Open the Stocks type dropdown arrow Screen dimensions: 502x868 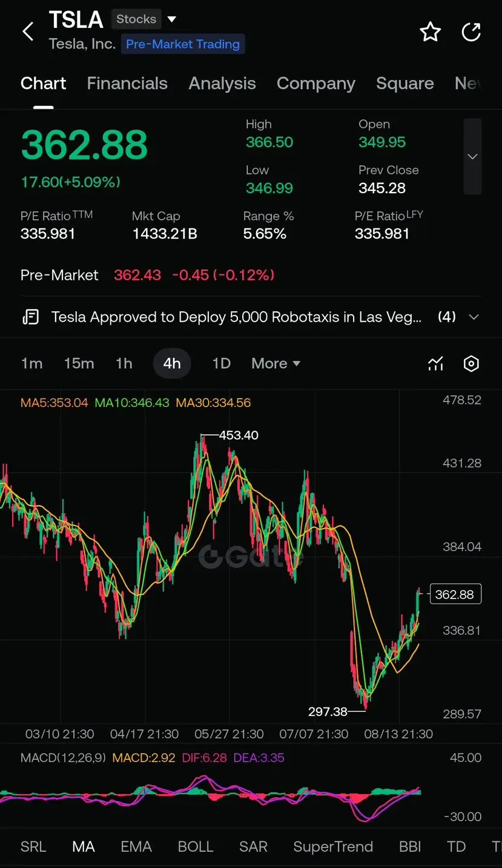click(172, 19)
